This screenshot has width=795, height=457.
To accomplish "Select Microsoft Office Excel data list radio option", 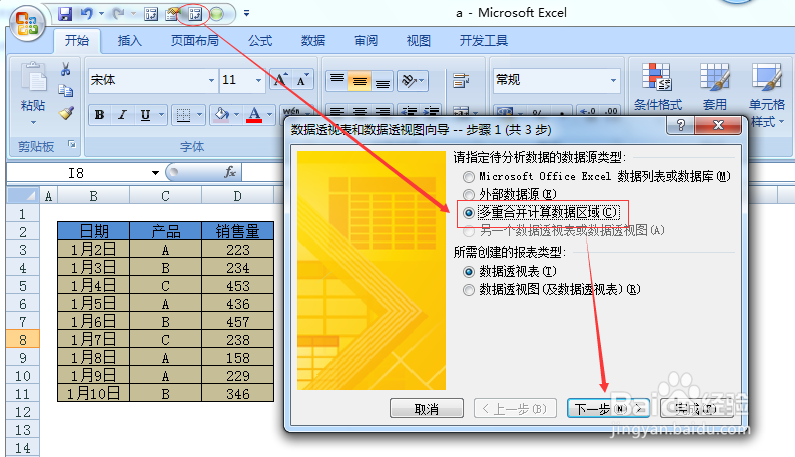I will [469, 177].
